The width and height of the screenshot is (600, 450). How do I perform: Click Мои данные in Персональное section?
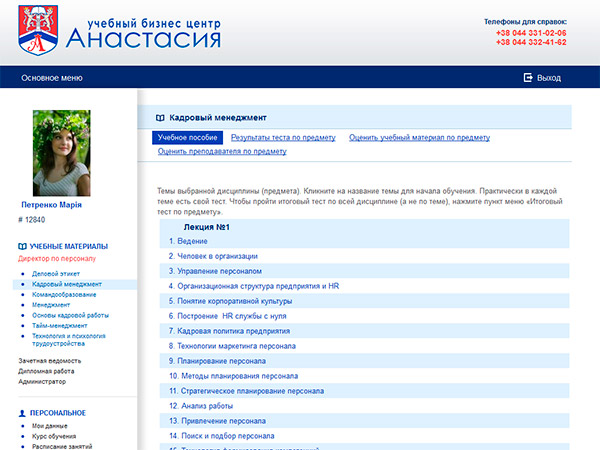tap(51, 426)
